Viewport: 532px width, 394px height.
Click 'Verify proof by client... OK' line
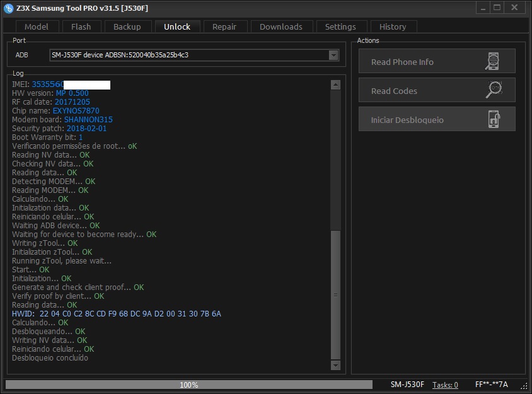coord(58,296)
